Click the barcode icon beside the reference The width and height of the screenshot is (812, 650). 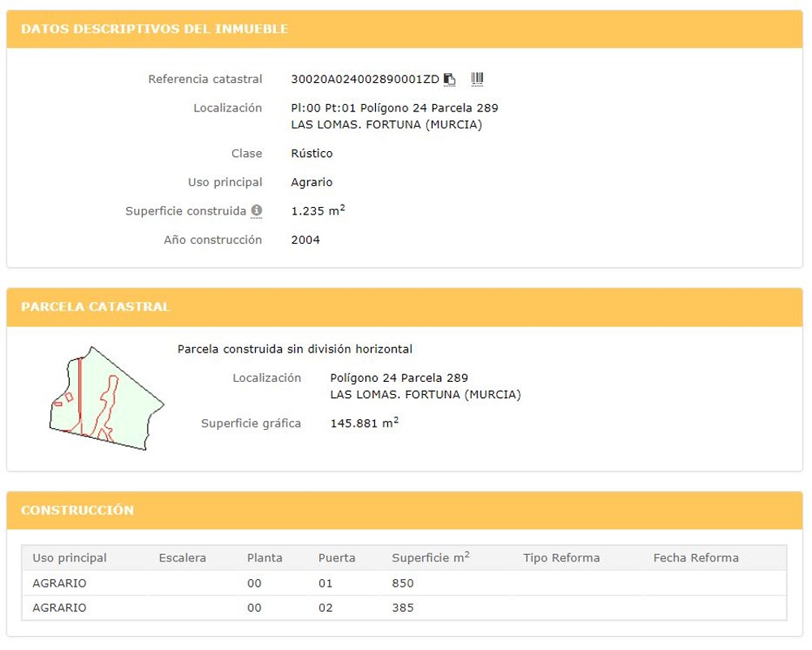(x=477, y=79)
